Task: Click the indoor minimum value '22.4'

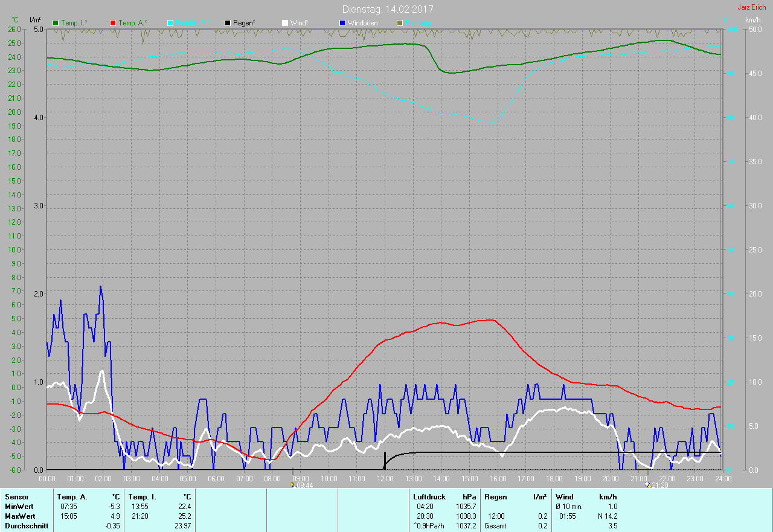Action: 184,507
